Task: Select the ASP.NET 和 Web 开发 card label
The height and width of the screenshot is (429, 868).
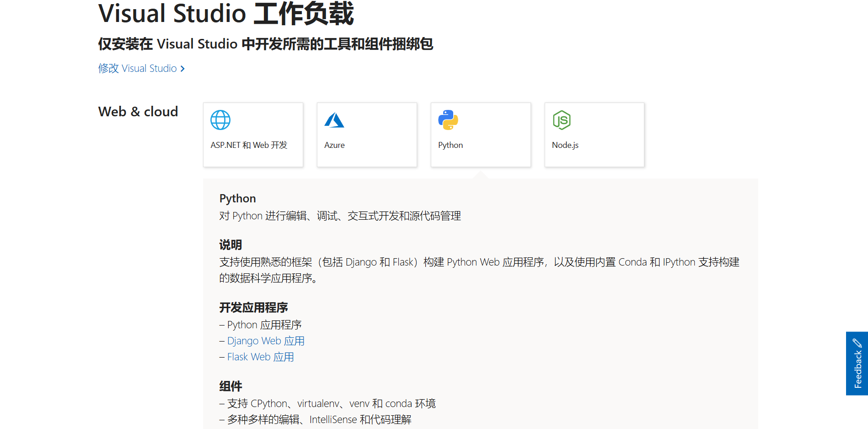Action: (249, 145)
